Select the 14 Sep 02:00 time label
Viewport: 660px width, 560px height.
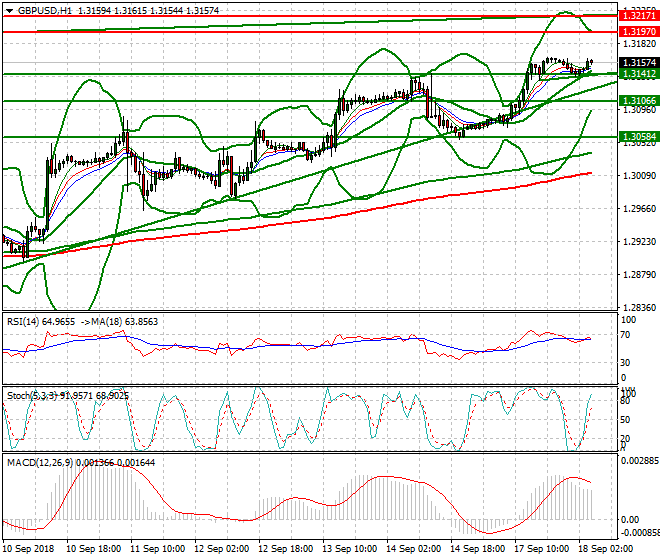tap(413, 549)
